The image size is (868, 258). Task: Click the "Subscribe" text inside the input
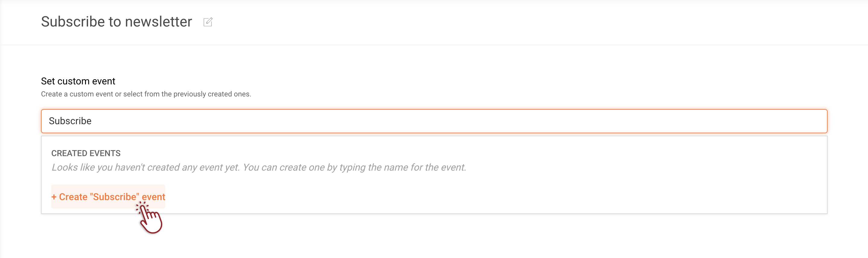[x=70, y=121]
